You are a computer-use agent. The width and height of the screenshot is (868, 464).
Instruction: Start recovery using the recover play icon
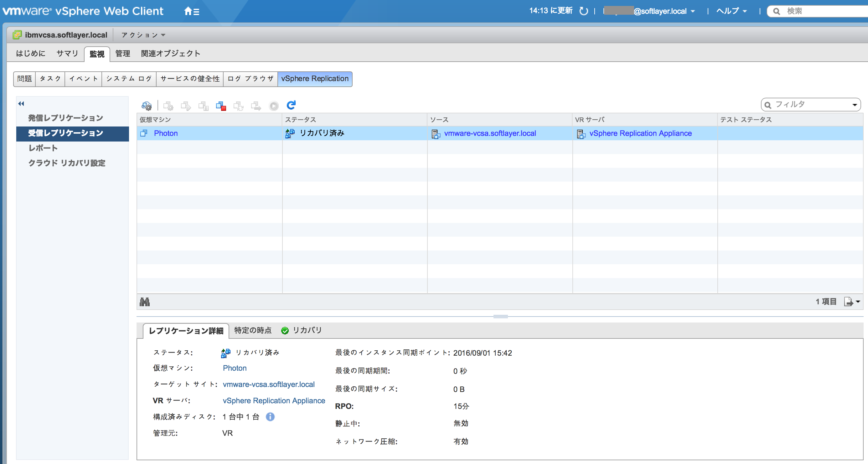tap(274, 106)
